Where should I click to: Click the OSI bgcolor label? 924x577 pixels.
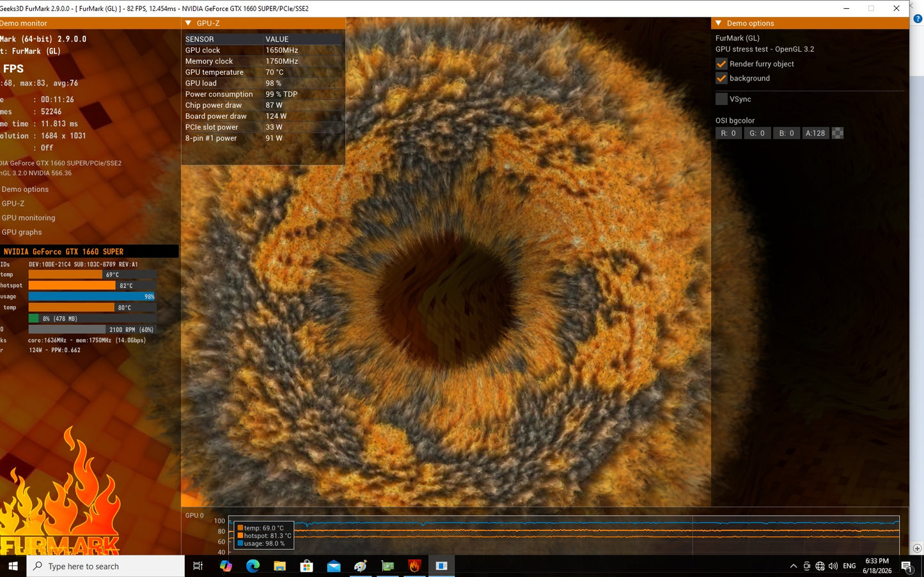(x=735, y=120)
